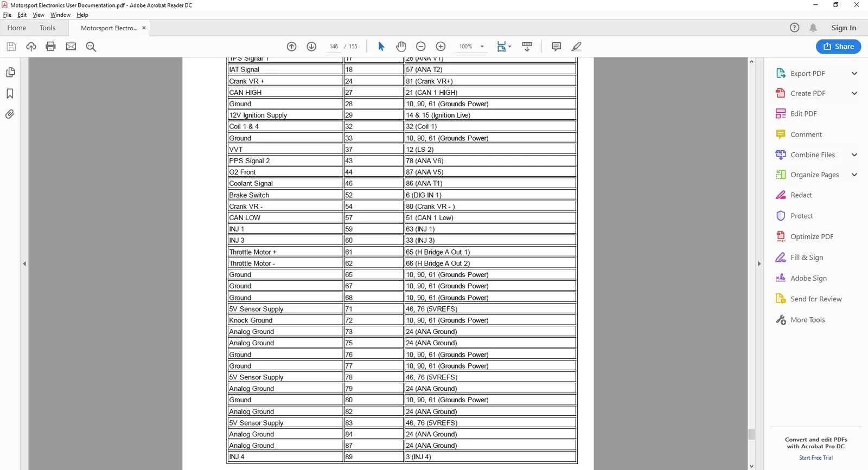868x470 pixels.
Task: Expand the Export PDF options
Action: tap(854, 74)
